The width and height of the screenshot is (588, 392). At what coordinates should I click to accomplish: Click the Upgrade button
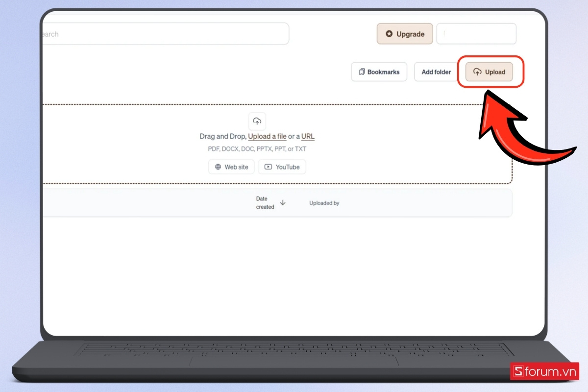tap(405, 34)
